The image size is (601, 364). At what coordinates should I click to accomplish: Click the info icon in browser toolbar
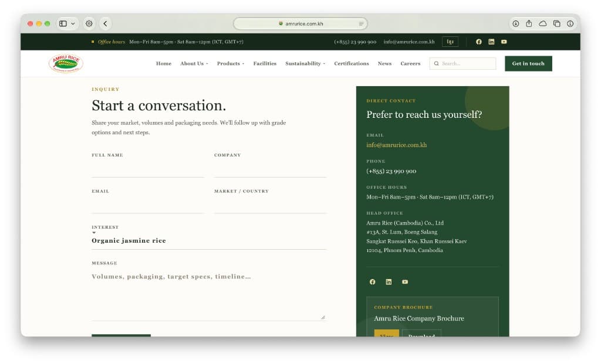point(570,23)
